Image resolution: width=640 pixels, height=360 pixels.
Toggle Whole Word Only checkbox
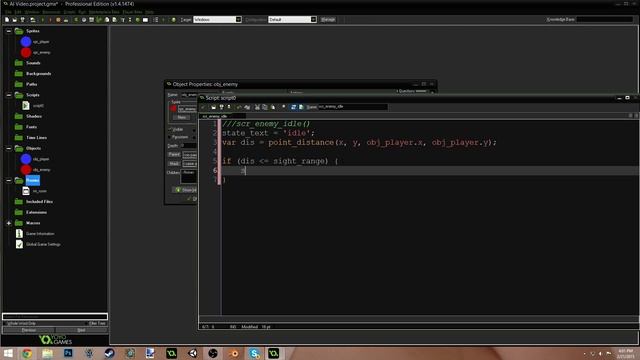(6, 323)
